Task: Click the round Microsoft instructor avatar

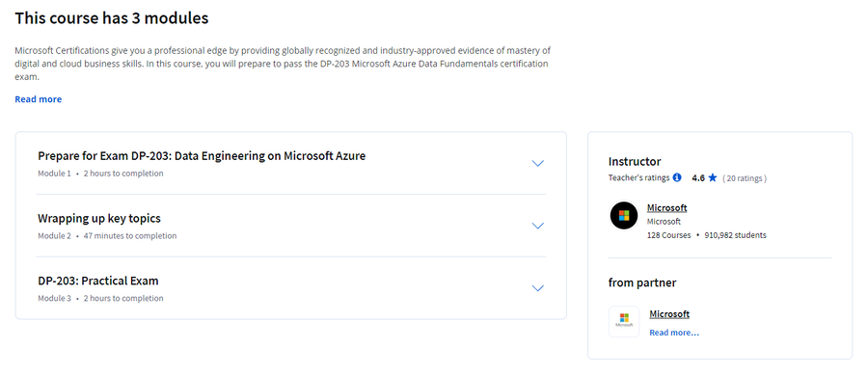Action: (624, 215)
